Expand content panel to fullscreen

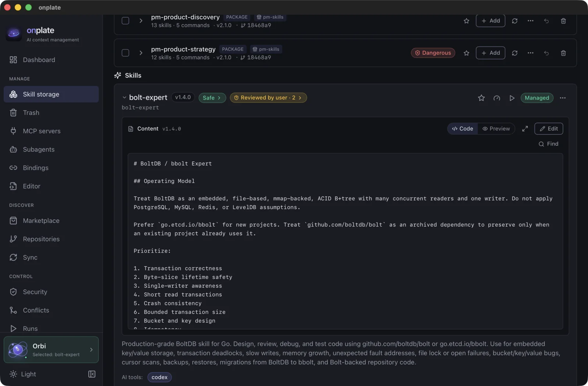(x=525, y=129)
